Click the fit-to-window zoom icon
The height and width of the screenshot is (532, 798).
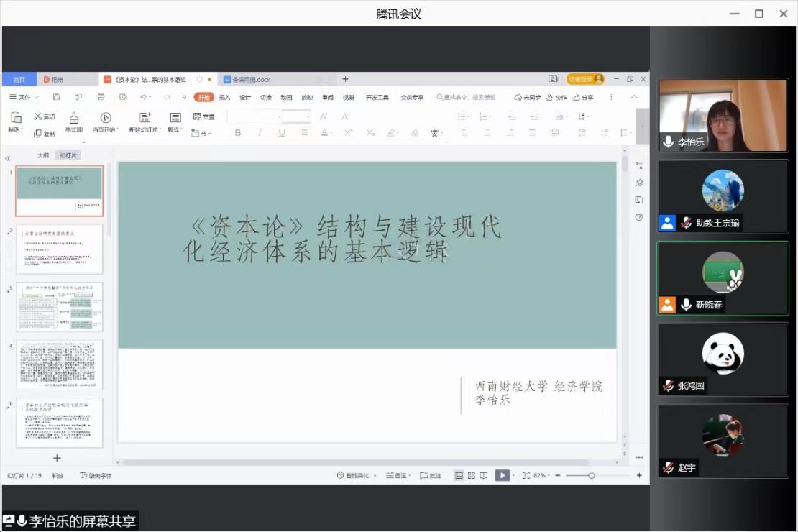[x=526, y=475]
